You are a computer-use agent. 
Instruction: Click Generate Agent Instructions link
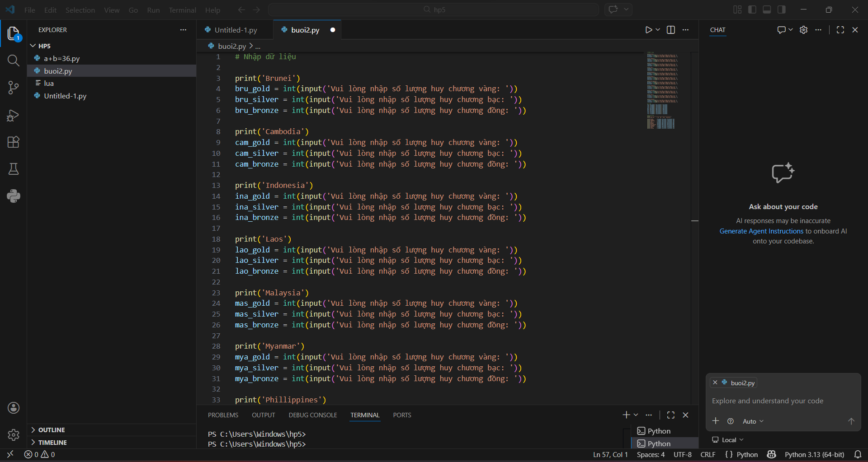(761, 231)
